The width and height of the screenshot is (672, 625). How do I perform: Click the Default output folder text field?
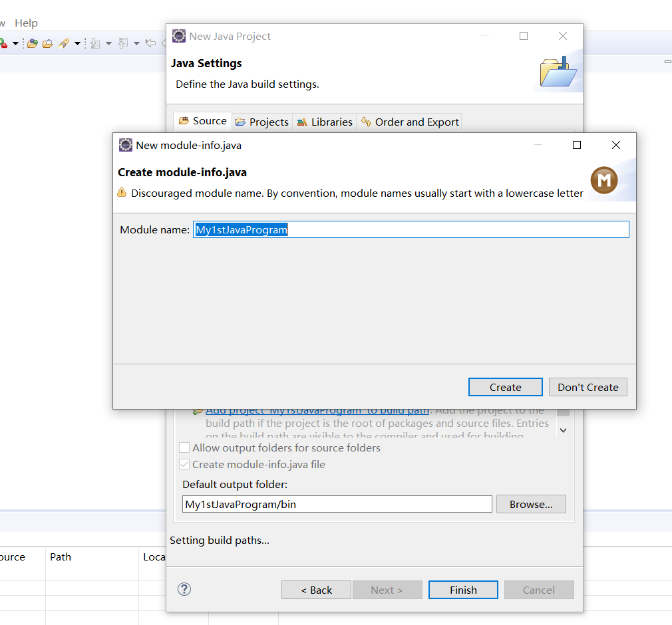(337, 504)
